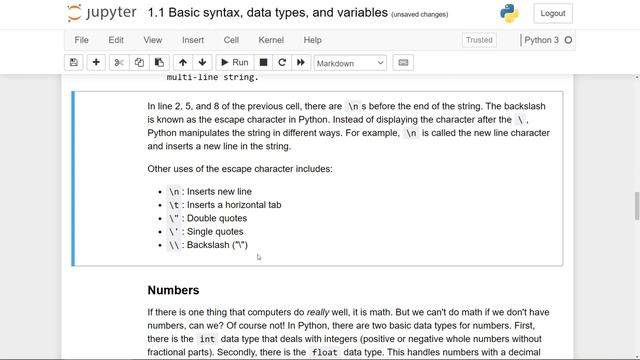Cut selected cells with scissors icon
The image size is (640, 360).
point(119,62)
